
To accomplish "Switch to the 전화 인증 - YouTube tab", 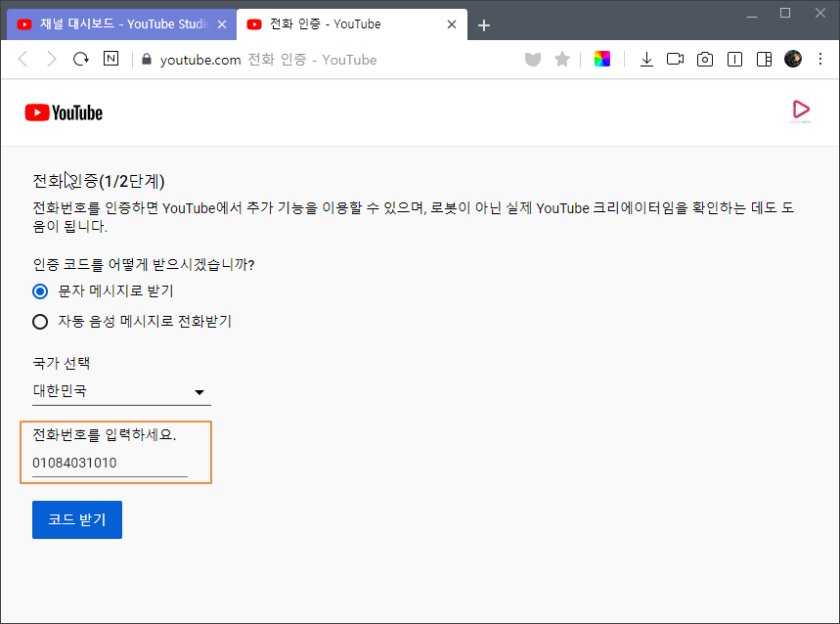I will pyautogui.click(x=351, y=24).
